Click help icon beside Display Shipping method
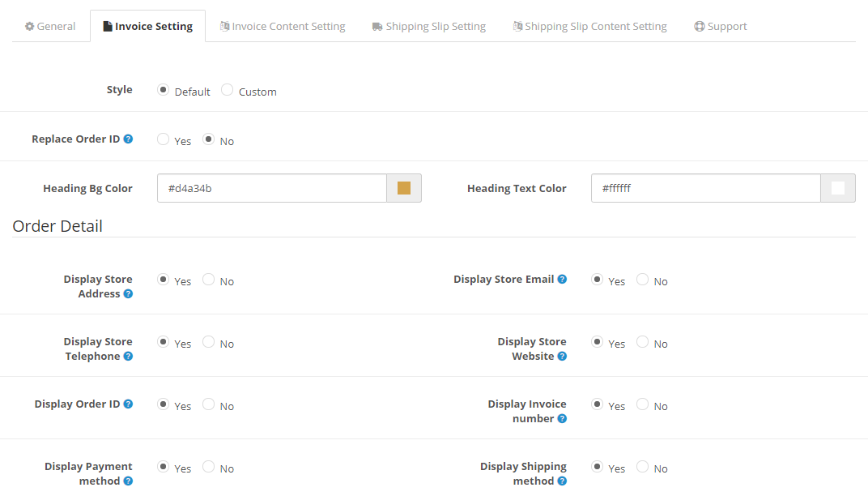This screenshot has width=868, height=496. coord(562,481)
